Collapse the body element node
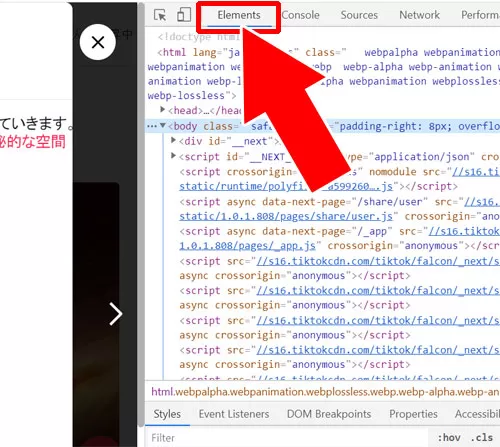The width and height of the screenshot is (500, 447). (163, 126)
